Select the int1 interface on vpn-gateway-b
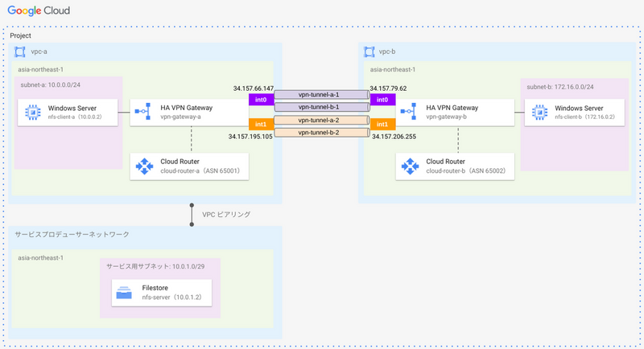Image resolution: width=644 pixels, height=349 pixels. click(382, 125)
